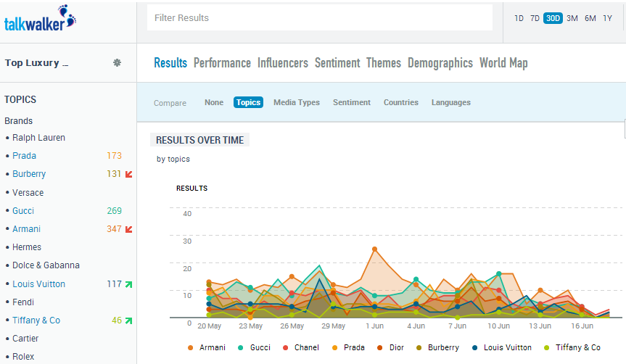Select Hermes topic

[27, 247]
